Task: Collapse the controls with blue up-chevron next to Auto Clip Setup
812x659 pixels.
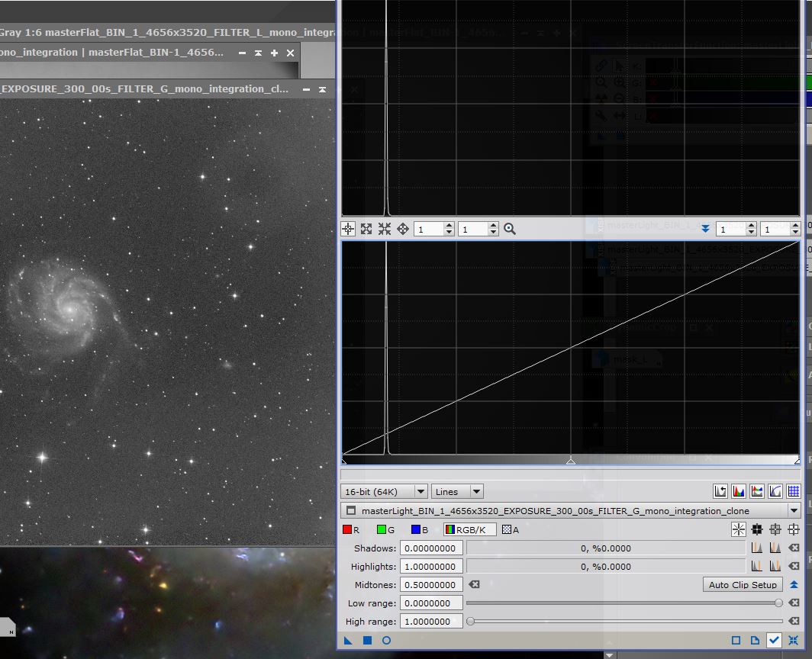Action: coord(794,584)
